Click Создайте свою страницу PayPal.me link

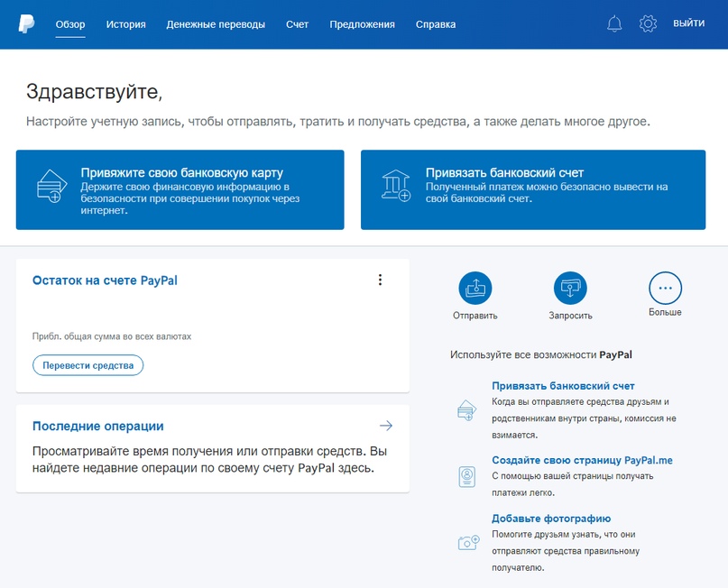point(582,460)
